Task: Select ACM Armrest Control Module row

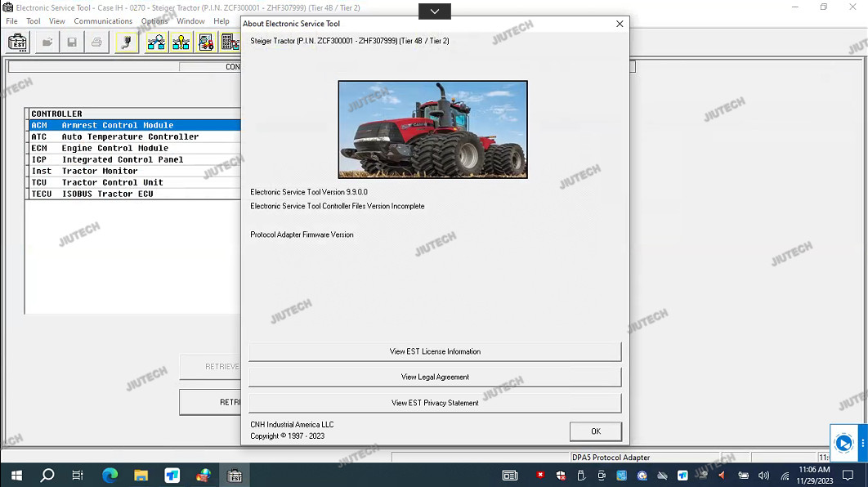Action: (135, 125)
